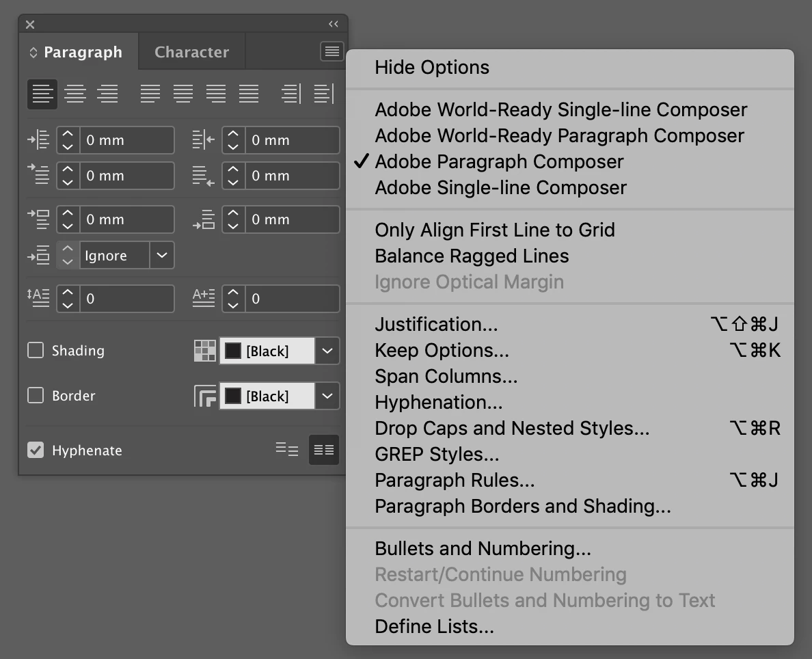Click the shading color grid icon
Screen dimensions: 812x659
click(205, 351)
